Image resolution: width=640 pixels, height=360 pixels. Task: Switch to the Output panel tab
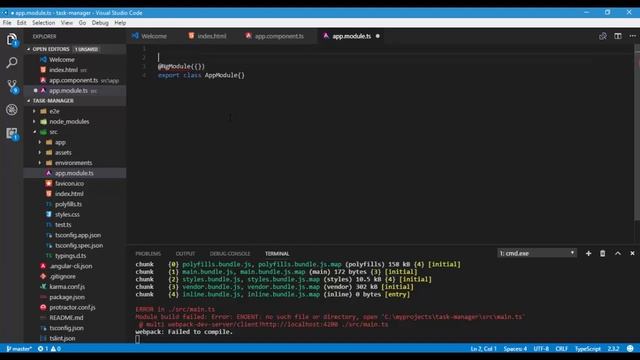tap(185, 253)
